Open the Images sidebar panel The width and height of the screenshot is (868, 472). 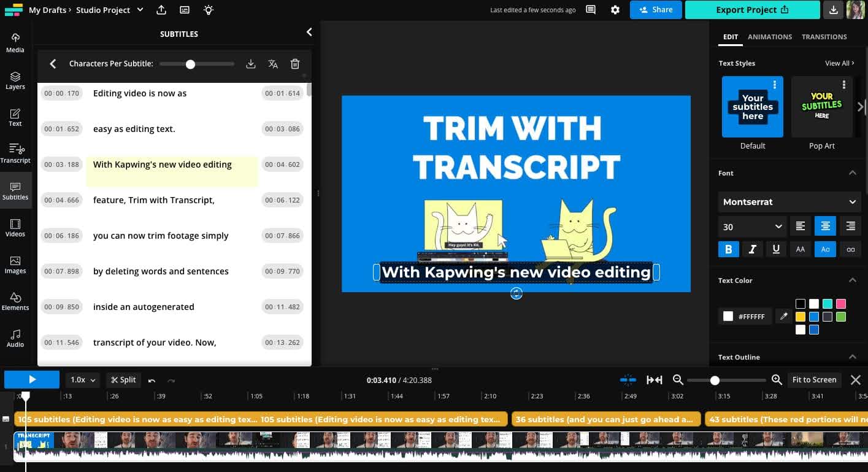click(15, 264)
